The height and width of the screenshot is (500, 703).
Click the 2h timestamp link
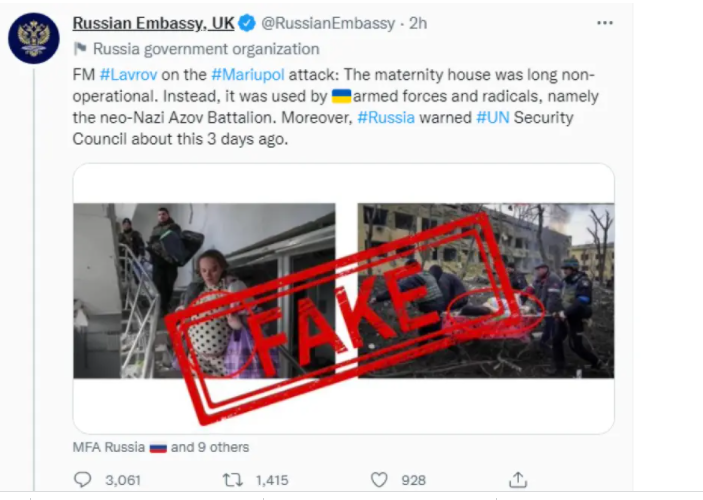coord(418,23)
